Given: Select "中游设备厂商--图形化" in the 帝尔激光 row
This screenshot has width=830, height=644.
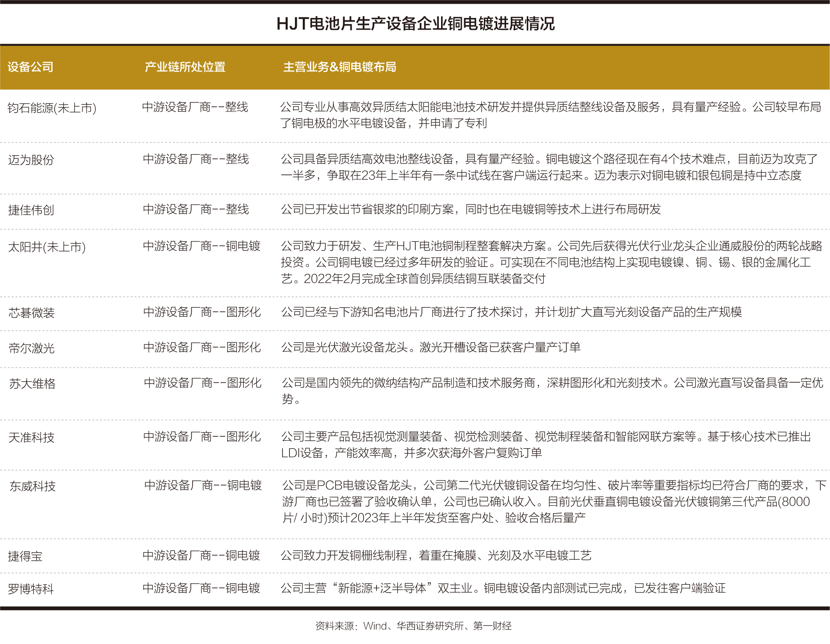Looking at the screenshot, I should [202, 347].
